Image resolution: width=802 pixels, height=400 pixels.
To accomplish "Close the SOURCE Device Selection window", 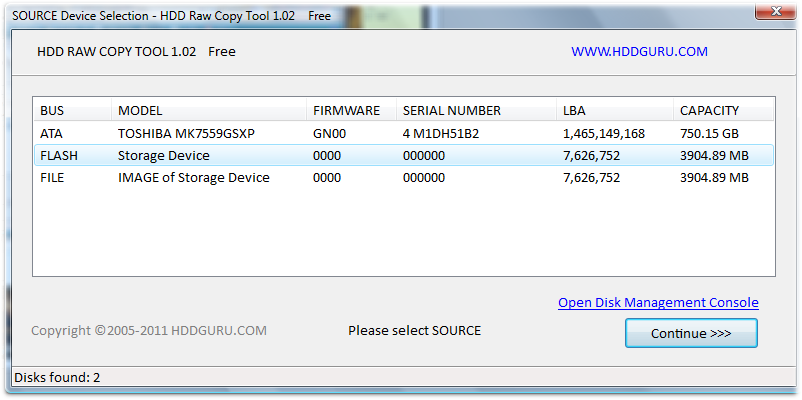I will coord(775,10).
